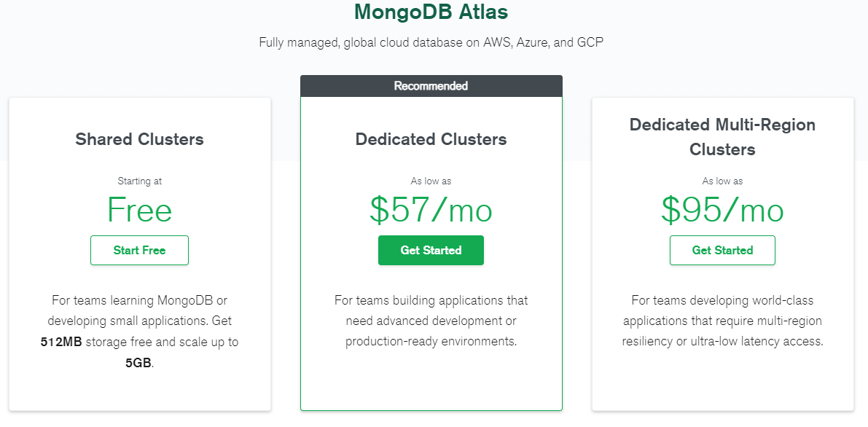Viewport: 868px width, 427px height.
Task: Click the $95/mo price text
Action: 722,211
